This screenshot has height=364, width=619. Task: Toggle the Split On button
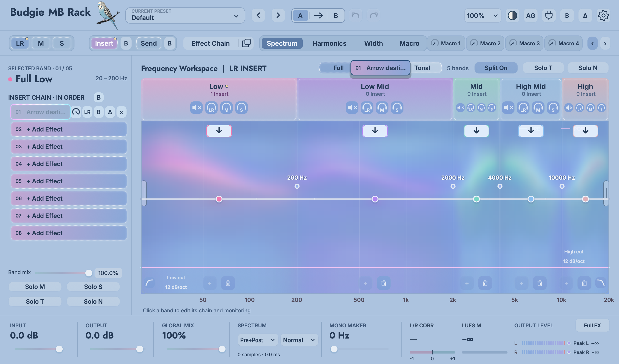coord(496,68)
